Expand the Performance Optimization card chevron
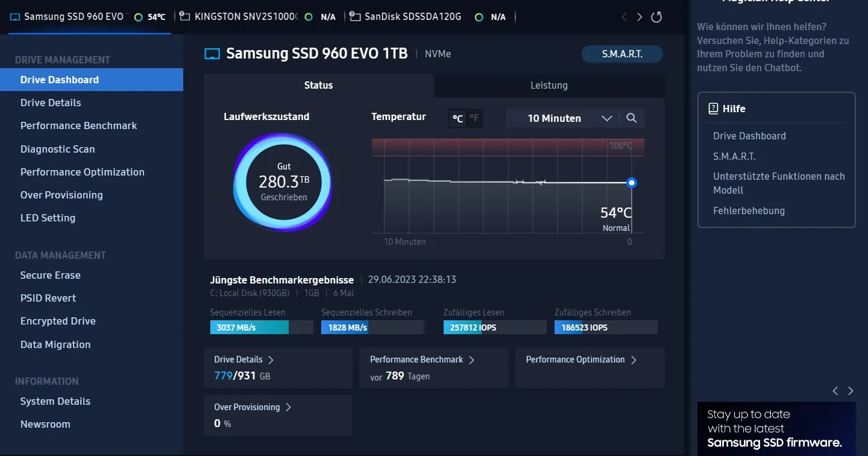 point(634,359)
